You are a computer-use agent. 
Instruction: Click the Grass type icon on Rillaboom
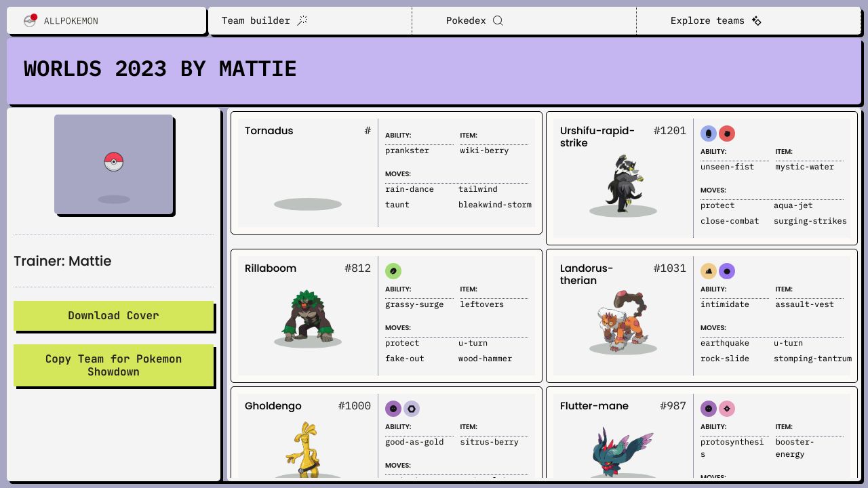393,271
